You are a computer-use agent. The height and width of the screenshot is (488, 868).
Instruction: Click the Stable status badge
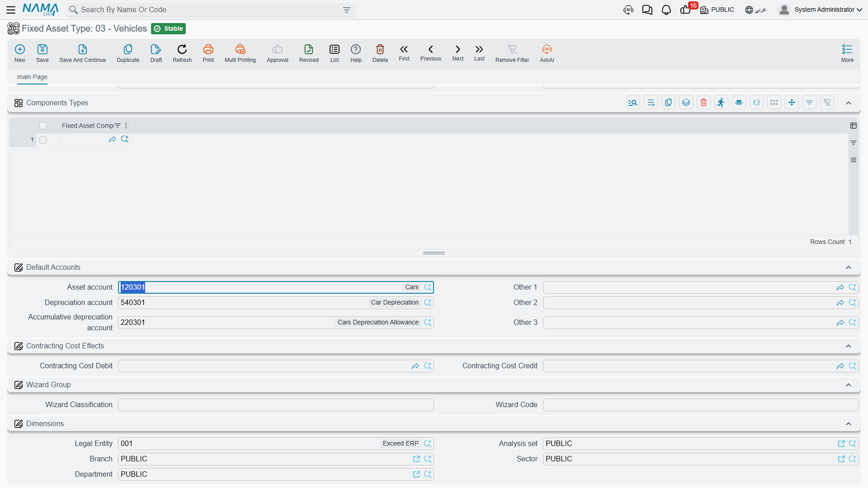click(x=169, y=28)
